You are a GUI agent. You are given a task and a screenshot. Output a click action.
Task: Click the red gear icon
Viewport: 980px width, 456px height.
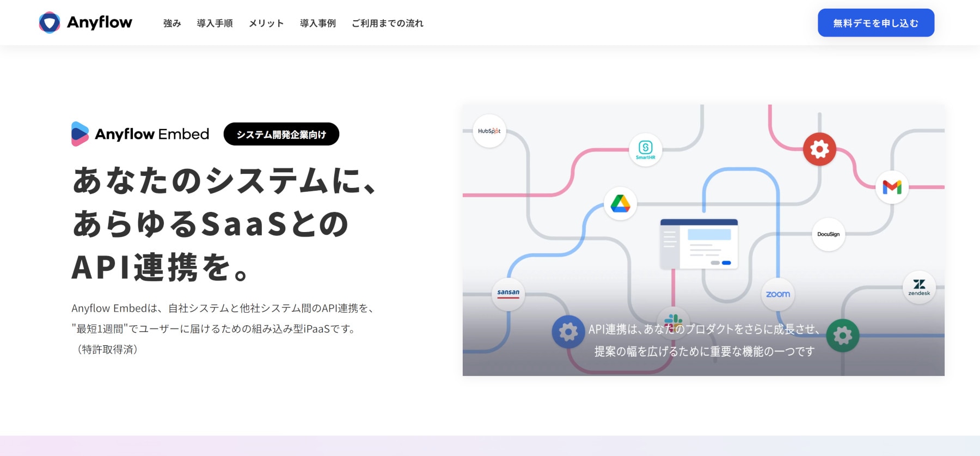tap(819, 149)
